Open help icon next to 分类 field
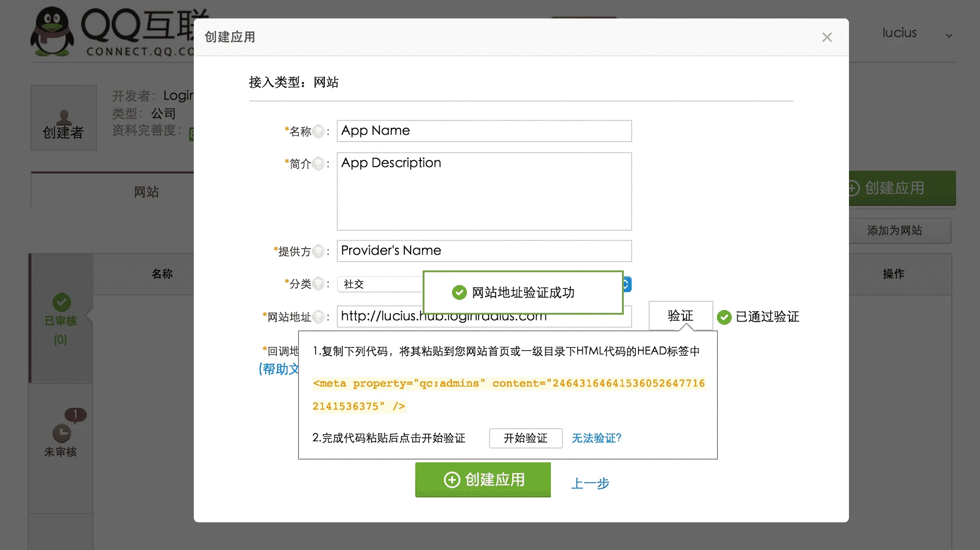The image size is (980, 550). point(317,284)
